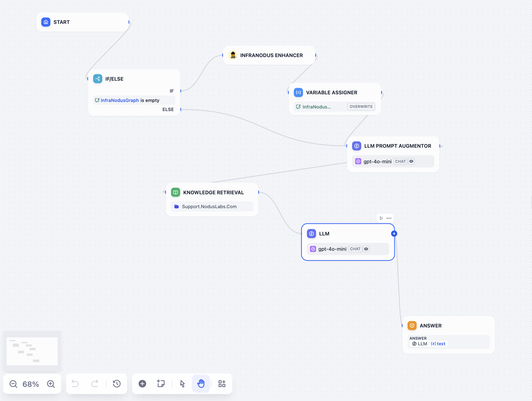Select the VARIABLE ASSIGNER node title
Image resolution: width=532 pixels, height=401 pixels.
pyautogui.click(x=332, y=93)
